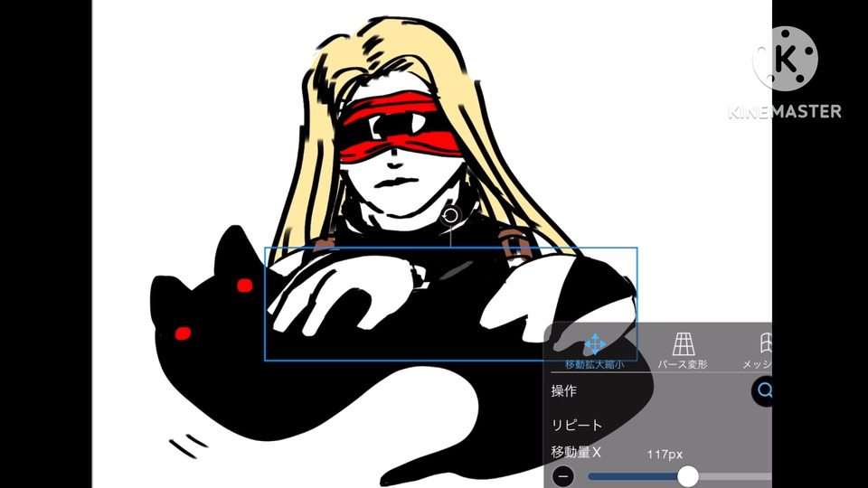
Task: Click the 操作 label
Action: coord(563,391)
